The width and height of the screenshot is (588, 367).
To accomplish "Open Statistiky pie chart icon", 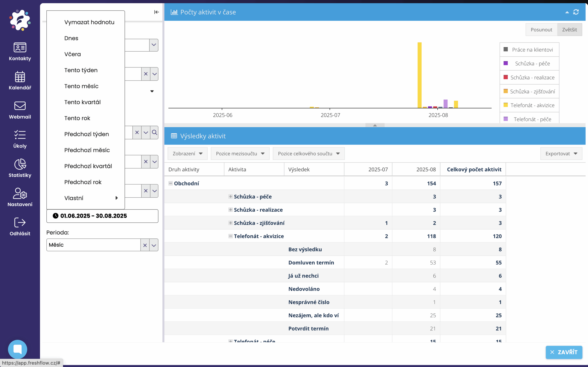I will (20, 164).
